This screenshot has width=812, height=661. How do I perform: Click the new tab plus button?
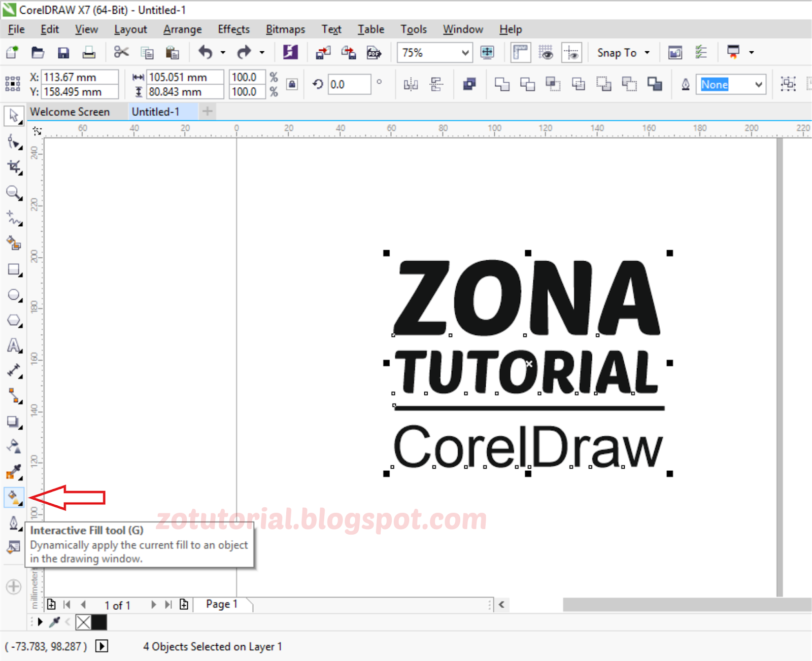coord(207,111)
